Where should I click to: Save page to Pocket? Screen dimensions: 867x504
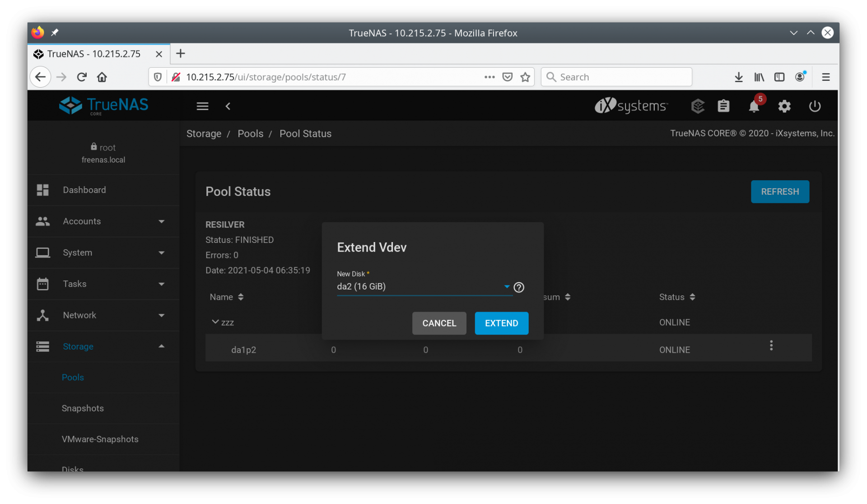(x=508, y=77)
